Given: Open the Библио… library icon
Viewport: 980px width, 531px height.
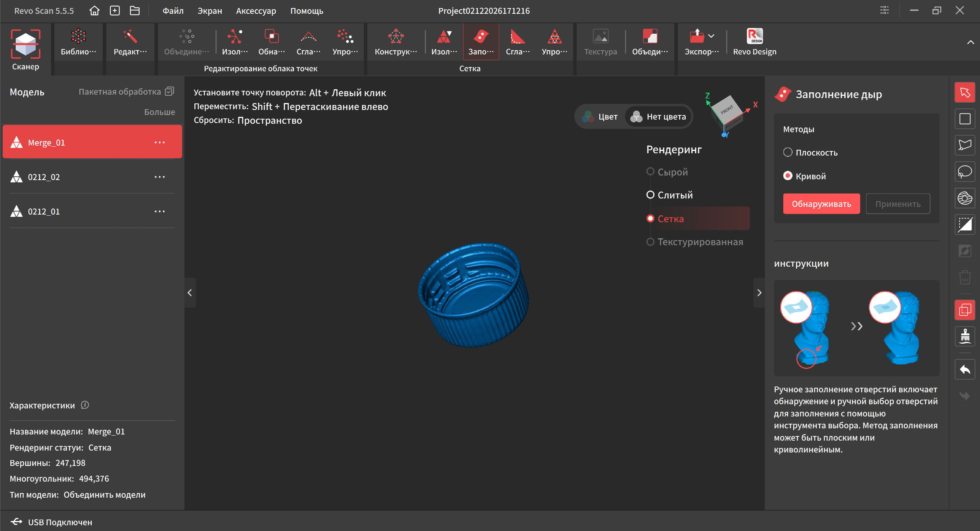Looking at the screenshot, I should 78,42.
